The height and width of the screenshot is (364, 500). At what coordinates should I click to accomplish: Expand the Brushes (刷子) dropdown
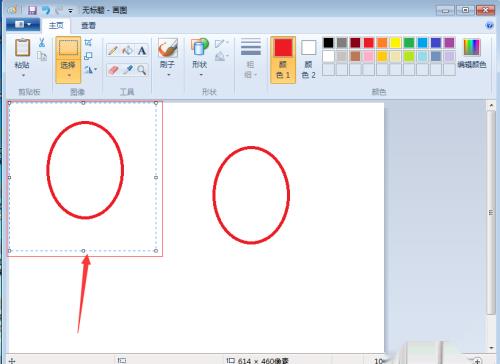168,75
